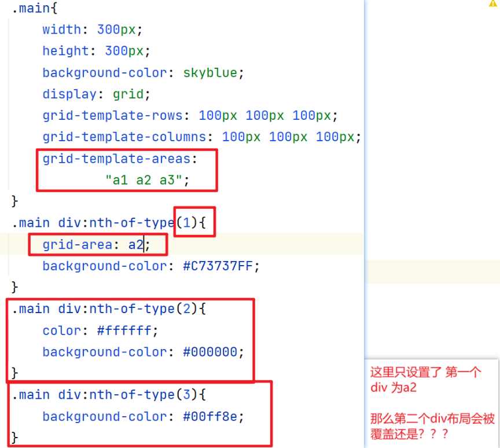Click the ".main div:nth-of-type(1){" selector
500x448 pixels.
coord(109,223)
